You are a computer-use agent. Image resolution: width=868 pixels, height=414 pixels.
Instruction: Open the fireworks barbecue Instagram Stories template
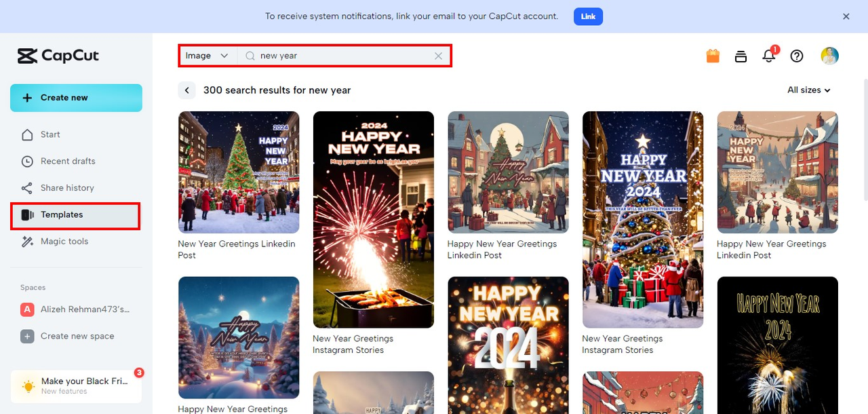(x=373, y=220)
